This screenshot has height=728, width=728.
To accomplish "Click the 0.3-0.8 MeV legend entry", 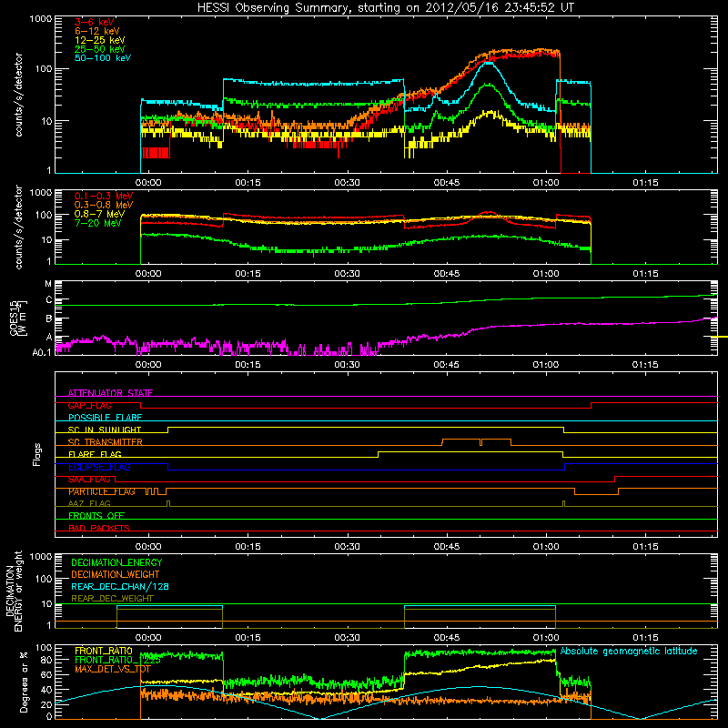I will pyautogui.click(x=104, y=205).
